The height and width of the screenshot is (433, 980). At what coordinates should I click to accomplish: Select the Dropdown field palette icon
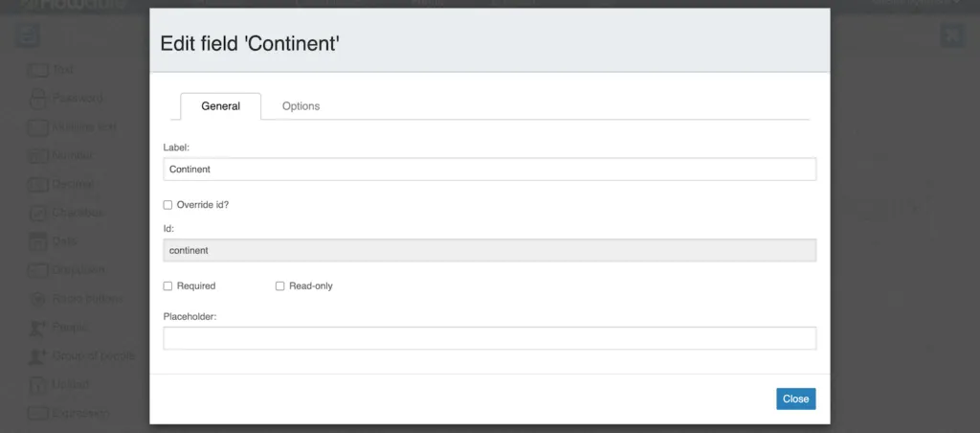(38, 270)
